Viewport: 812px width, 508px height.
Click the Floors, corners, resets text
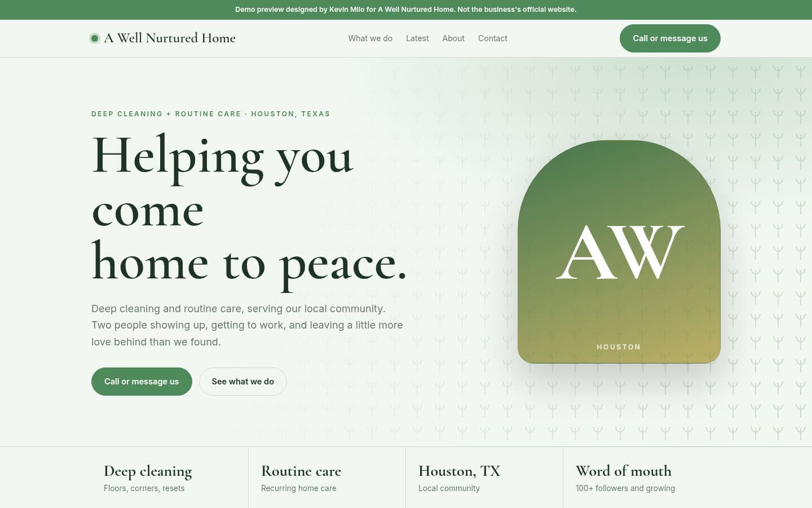click(x=144, y=488)
